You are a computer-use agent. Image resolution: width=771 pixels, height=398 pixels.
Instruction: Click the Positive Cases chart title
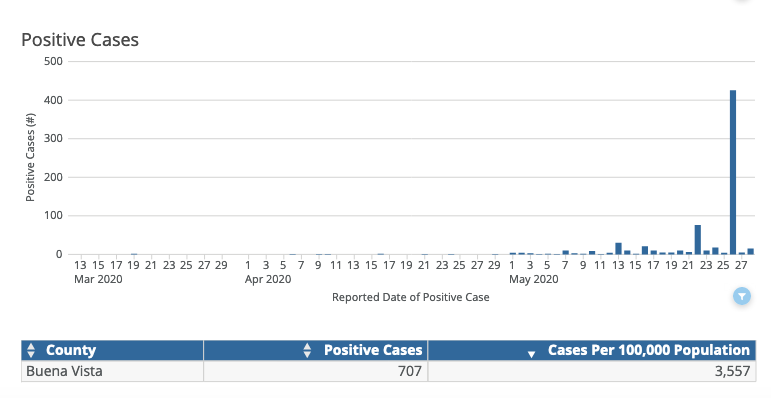click(x=80, y=40)
